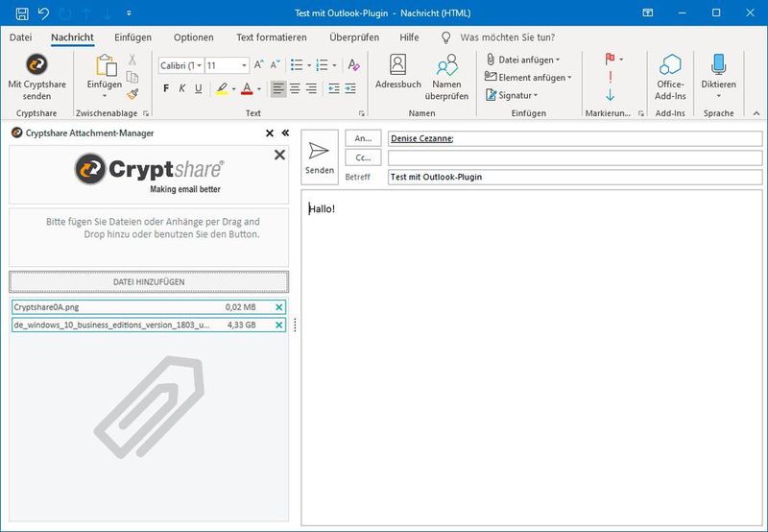Click DATEI HINZUFÜGEN button
The width and height of the screenshot is (768, 532).
tap(149, 281)
